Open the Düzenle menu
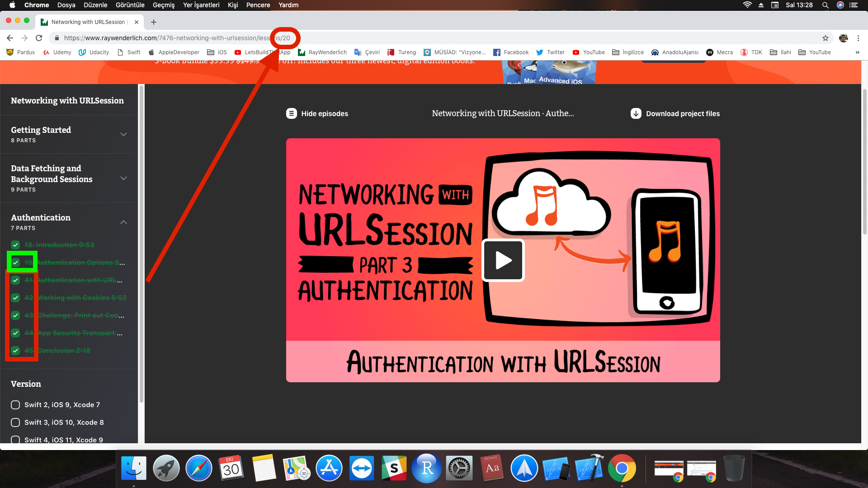The width and height of the screenshot is (868, 488). coord(95,5)
